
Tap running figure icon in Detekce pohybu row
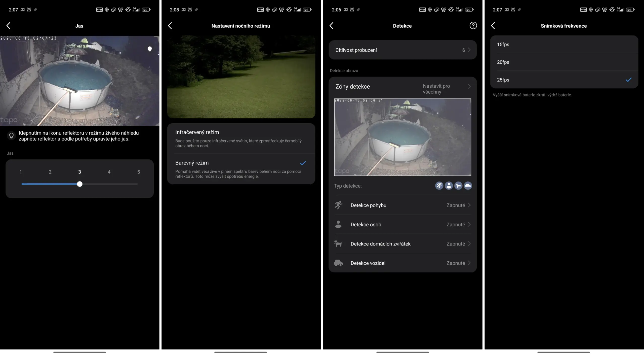[338, 205]
